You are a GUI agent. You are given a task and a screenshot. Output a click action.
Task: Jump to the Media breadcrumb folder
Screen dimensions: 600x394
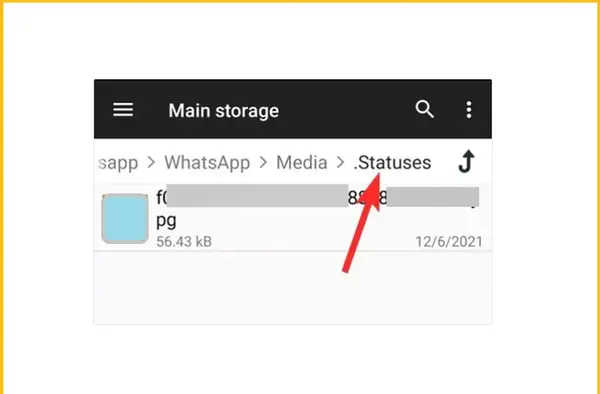point(302,163)
